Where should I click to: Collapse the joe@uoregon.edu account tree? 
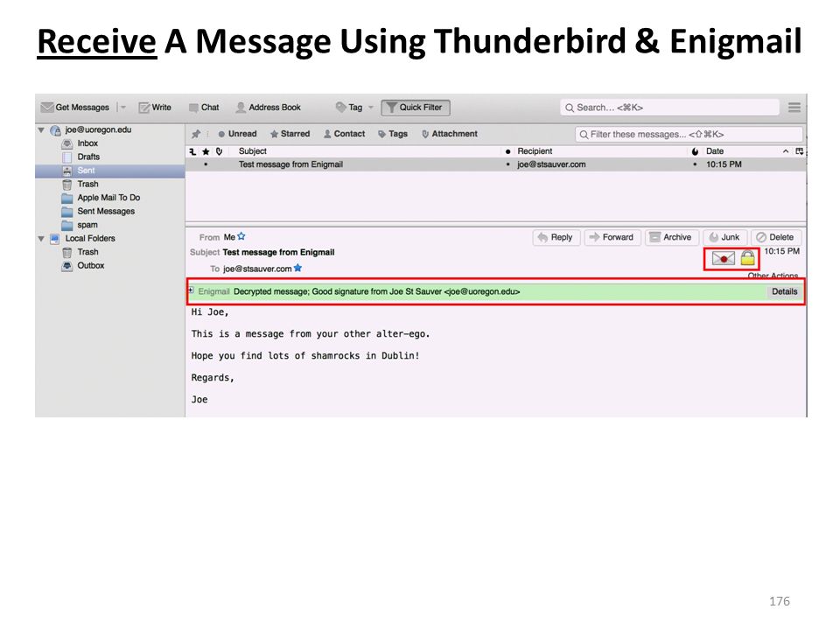pyautogui.click(x=41, y=129)
